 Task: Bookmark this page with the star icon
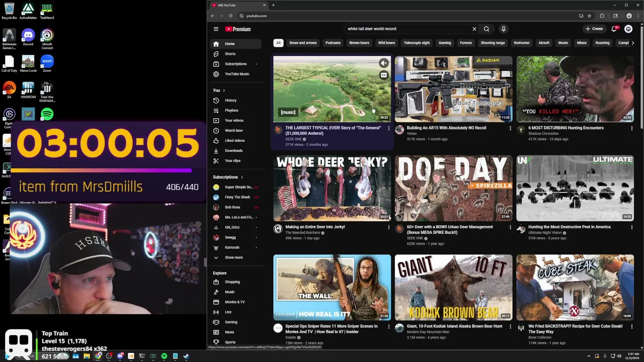(x=589, y=16)
